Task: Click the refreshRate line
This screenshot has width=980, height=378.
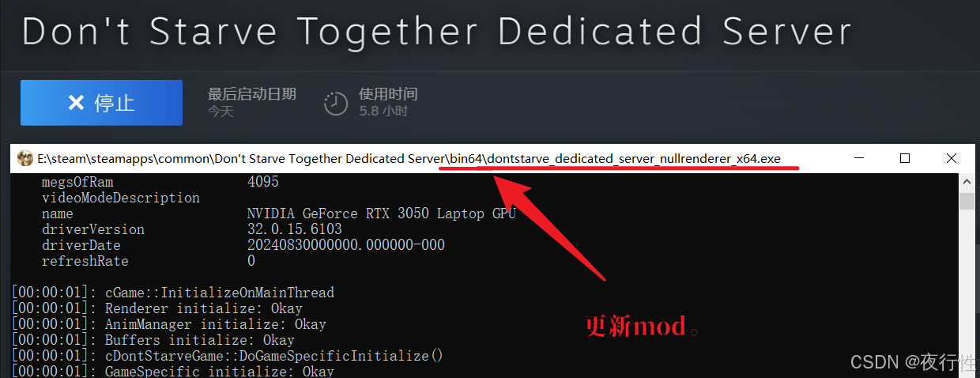Action: [148, 261]
